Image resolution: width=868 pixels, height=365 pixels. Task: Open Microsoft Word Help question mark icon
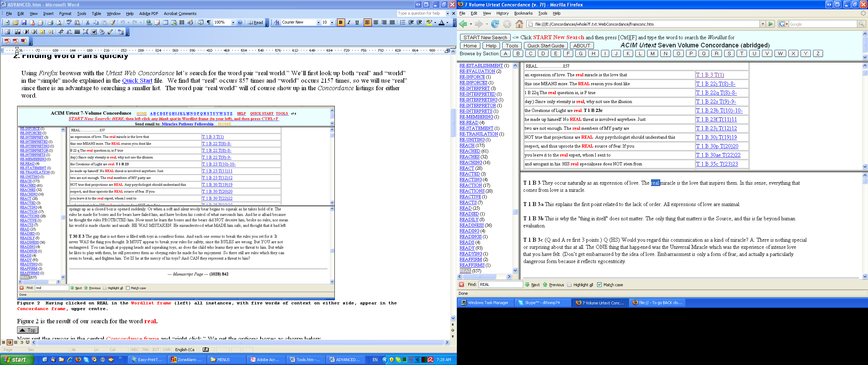pos(240,22)
